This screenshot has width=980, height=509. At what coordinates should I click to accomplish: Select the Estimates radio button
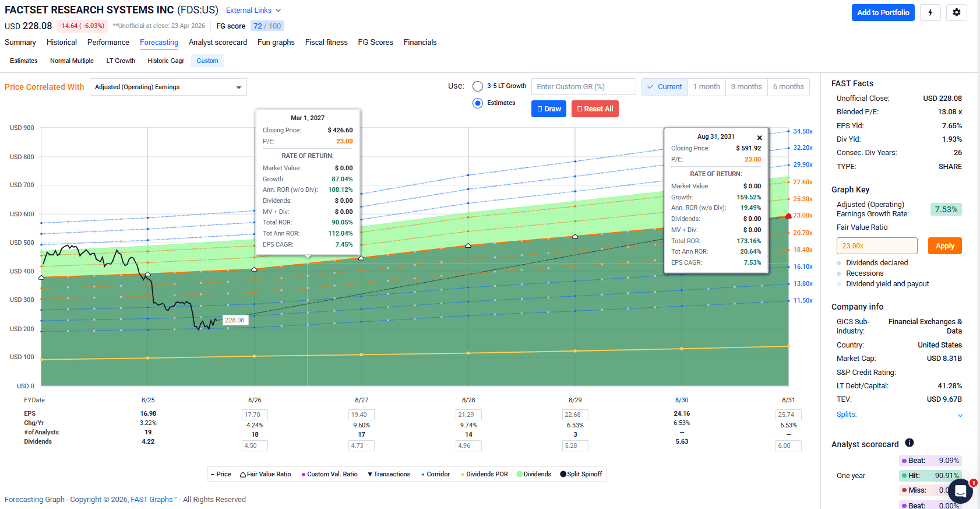[x=478, y=103]
